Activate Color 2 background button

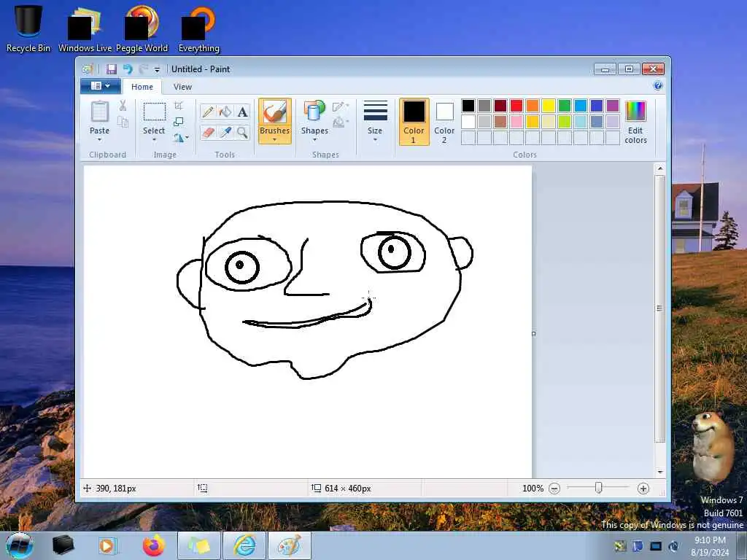coord(444,122)
